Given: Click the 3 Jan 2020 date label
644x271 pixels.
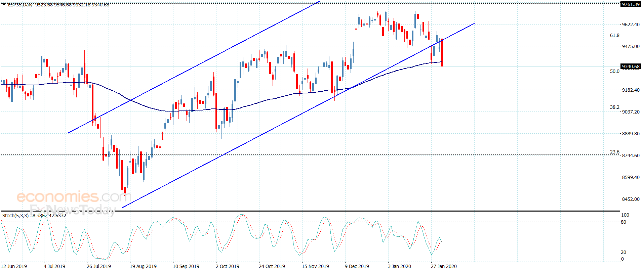Looking at the screenshot, I should [x=399, y=266].
